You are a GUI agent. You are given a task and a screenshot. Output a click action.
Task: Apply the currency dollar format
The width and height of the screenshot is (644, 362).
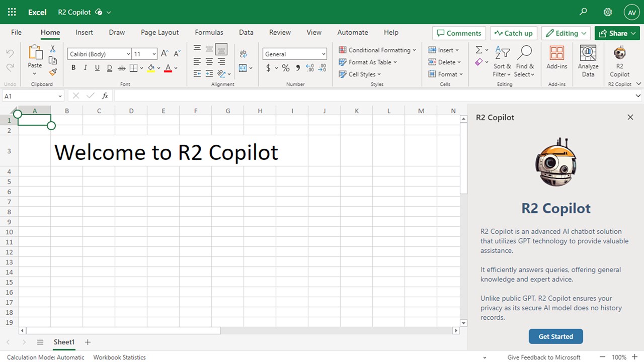point(269,68)
